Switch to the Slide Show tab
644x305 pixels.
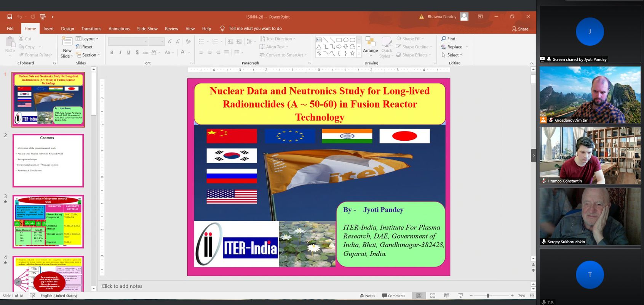pos(147,29)
